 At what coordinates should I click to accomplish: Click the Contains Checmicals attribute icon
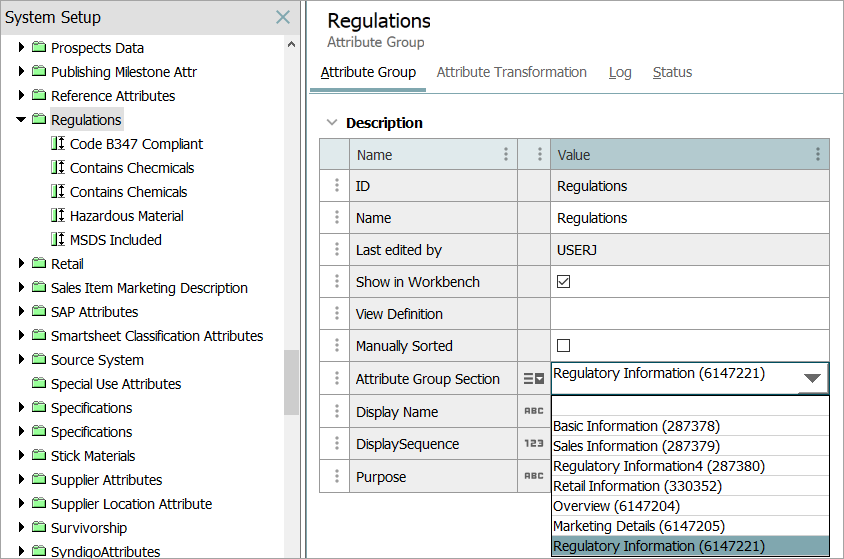click(x=58, y=167)
